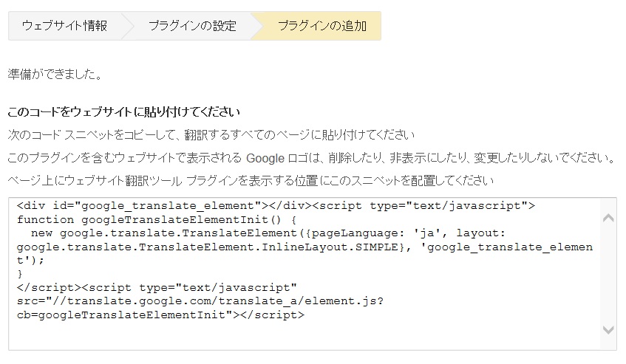Click the Google ロゴ notice sentence
Viewport: 626px width, 364px height.
[310, 158]
